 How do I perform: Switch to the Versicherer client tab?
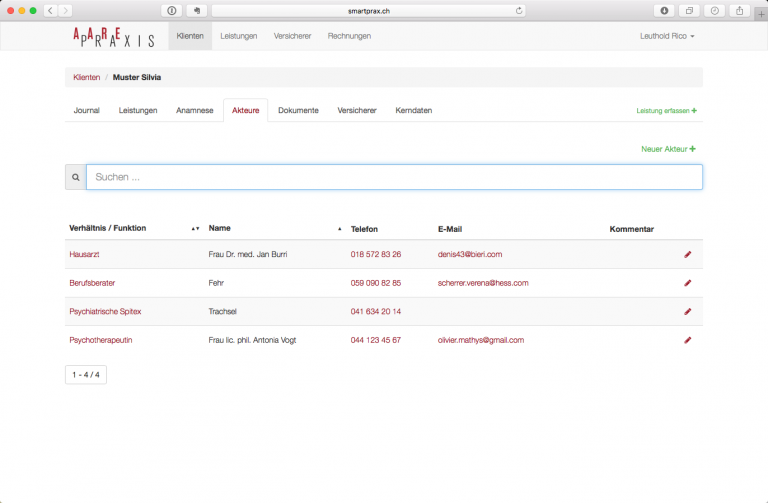click(x=357, y=110)
